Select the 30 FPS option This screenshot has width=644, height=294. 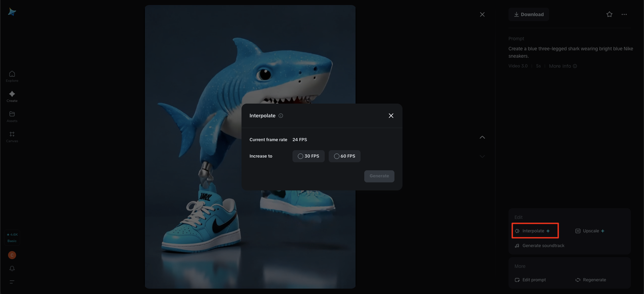click(x=309, y=156)
